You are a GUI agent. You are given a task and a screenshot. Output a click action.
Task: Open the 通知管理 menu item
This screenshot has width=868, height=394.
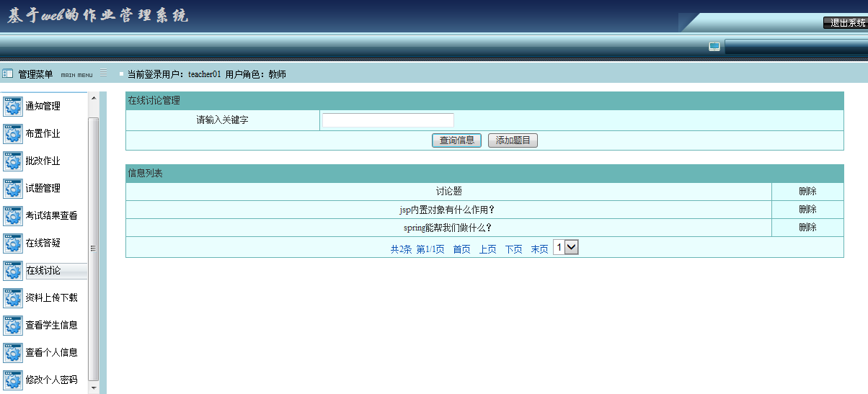click(x=43, y=107)
